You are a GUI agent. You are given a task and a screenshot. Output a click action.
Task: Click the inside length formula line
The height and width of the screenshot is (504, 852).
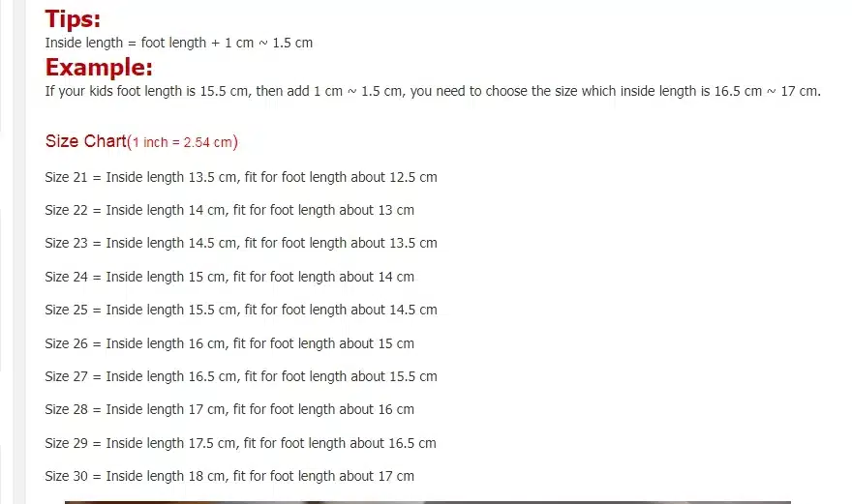point(179,43)
